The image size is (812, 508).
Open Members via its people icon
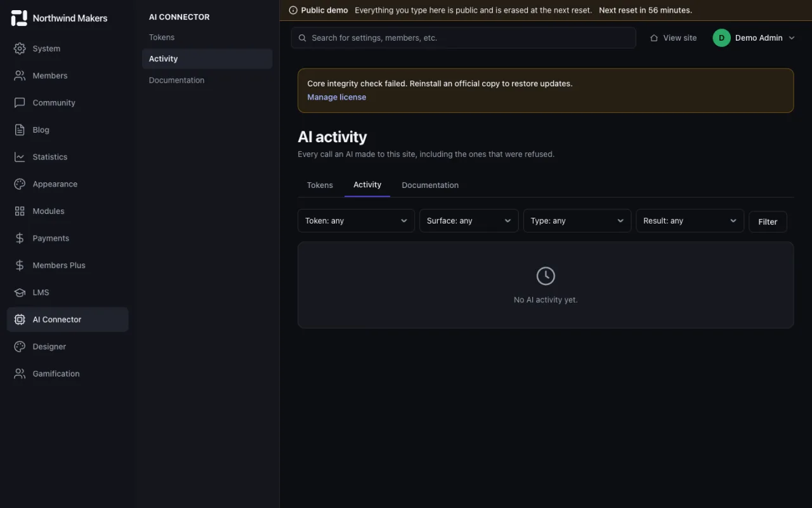(20, 76)
